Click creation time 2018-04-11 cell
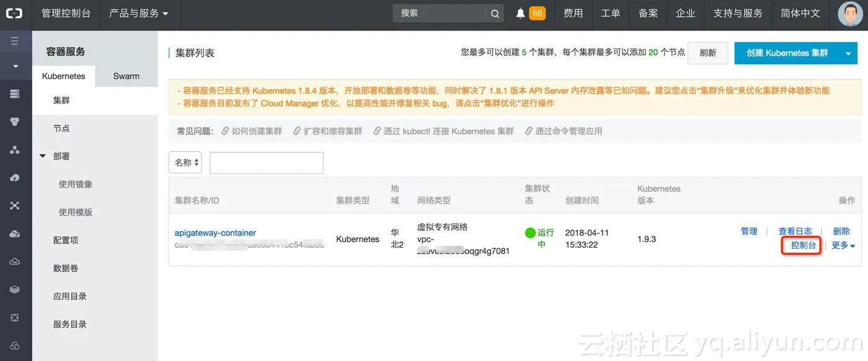The width and height of the screenshot is (868, 361). pos(587,239)
